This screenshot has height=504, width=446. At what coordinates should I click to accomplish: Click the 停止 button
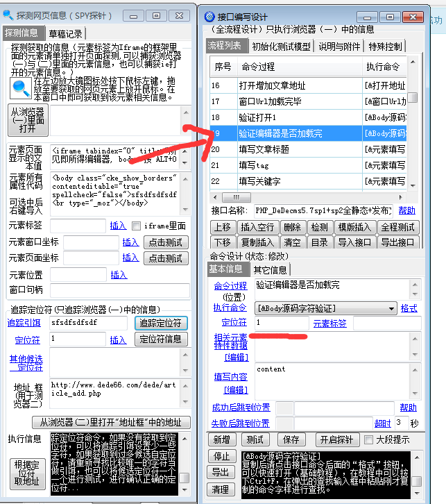(x=221, y=456)
